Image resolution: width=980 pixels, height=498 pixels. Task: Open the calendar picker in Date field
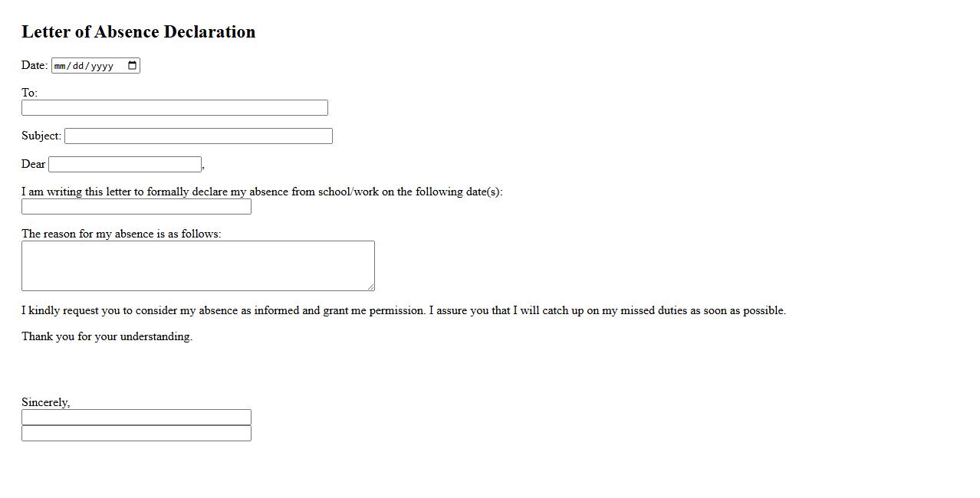[132, 66]
